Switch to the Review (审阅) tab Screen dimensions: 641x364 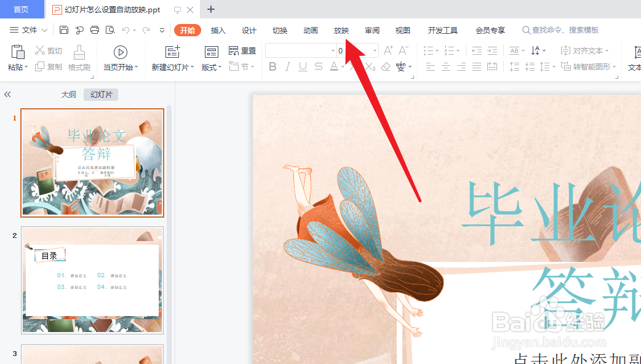[x=372, y=30]
